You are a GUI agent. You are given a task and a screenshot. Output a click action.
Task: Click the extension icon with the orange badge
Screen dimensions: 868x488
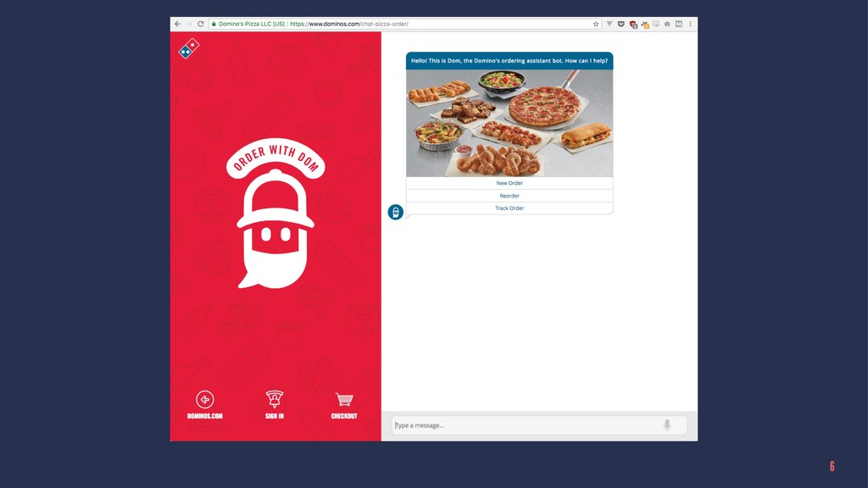click(x=645, y=25)
